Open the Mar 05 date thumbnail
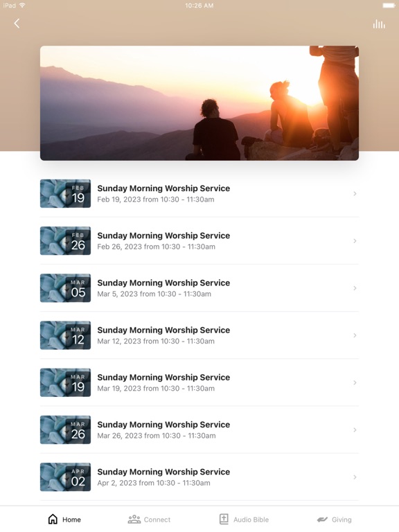This screenshot has height=532, width=399. click(x=66, y=288)
